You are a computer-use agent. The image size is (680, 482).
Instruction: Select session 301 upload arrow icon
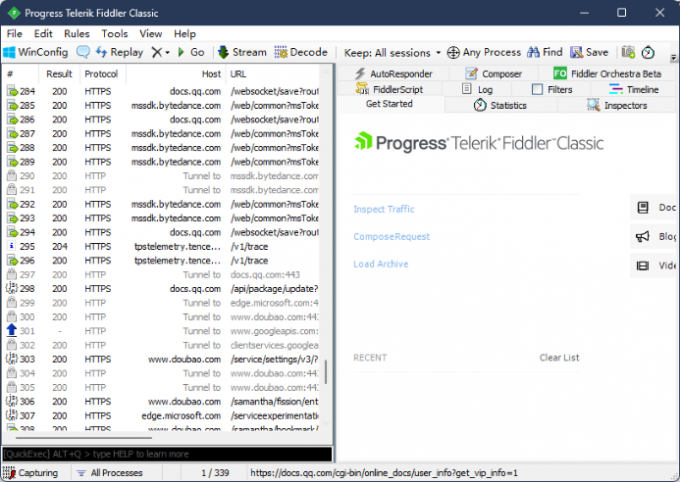click(12, 331)
